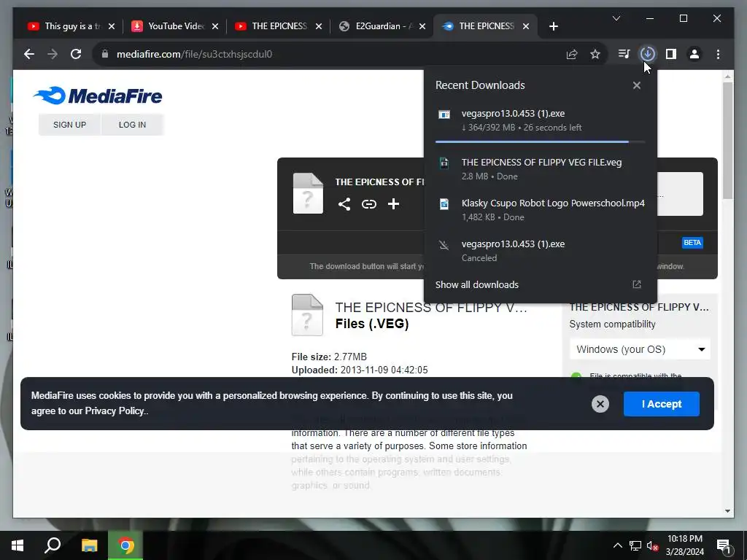Click the SIGN UP button
The image size is (747, 560).
pos(69,125)
